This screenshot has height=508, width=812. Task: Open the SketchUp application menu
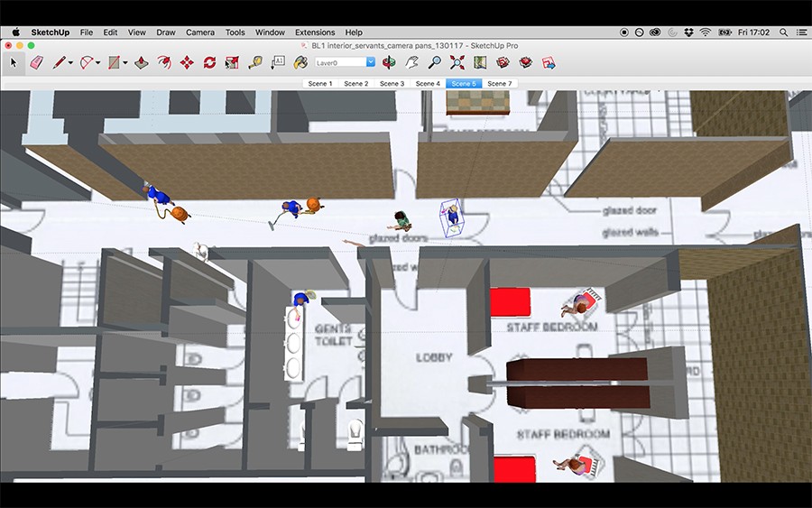51,32
